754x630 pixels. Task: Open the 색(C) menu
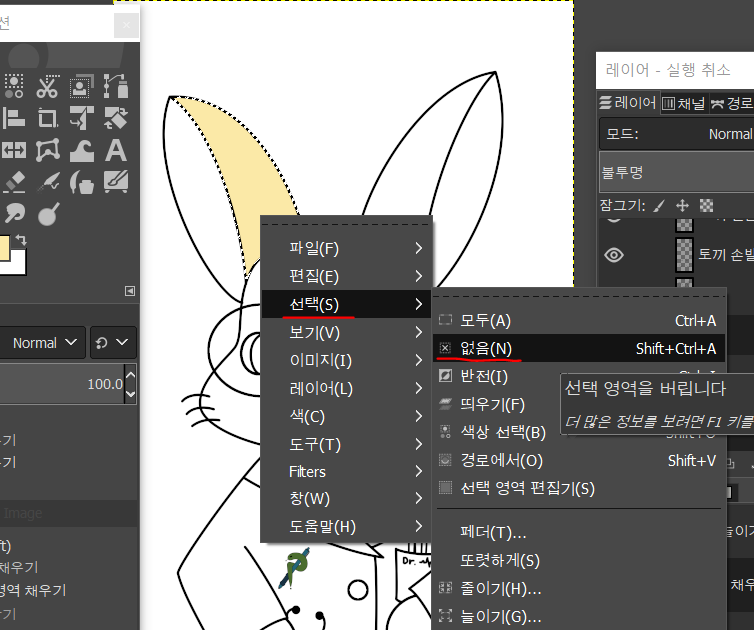pos(346,416)
